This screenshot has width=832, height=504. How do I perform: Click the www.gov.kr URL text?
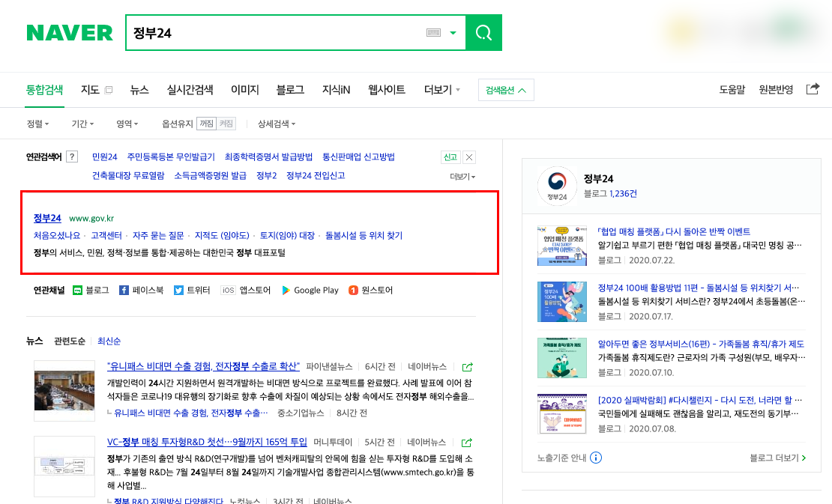point(91,219)
